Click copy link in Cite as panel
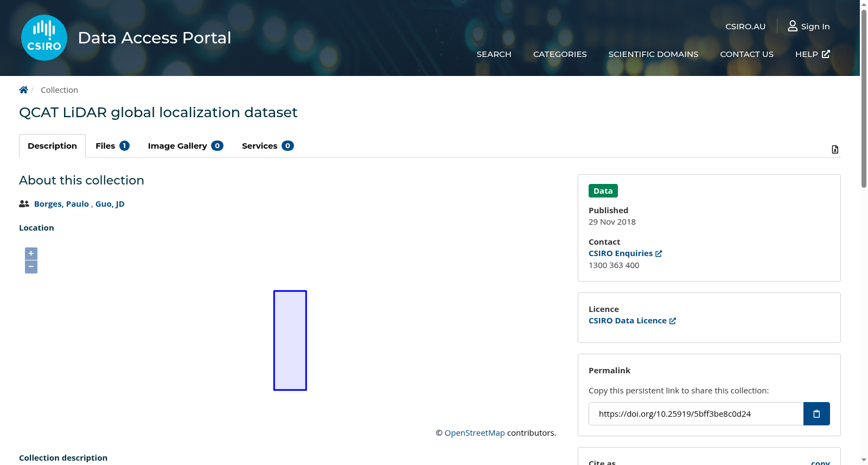The height and width of the screenshot is (465, 868). pyautogui.click(x=820, y=462)
